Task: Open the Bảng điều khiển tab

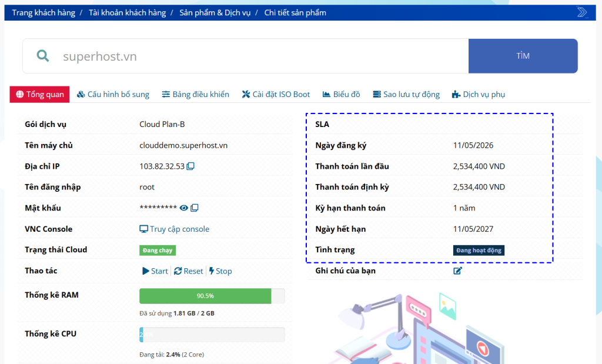Action: 195,95
